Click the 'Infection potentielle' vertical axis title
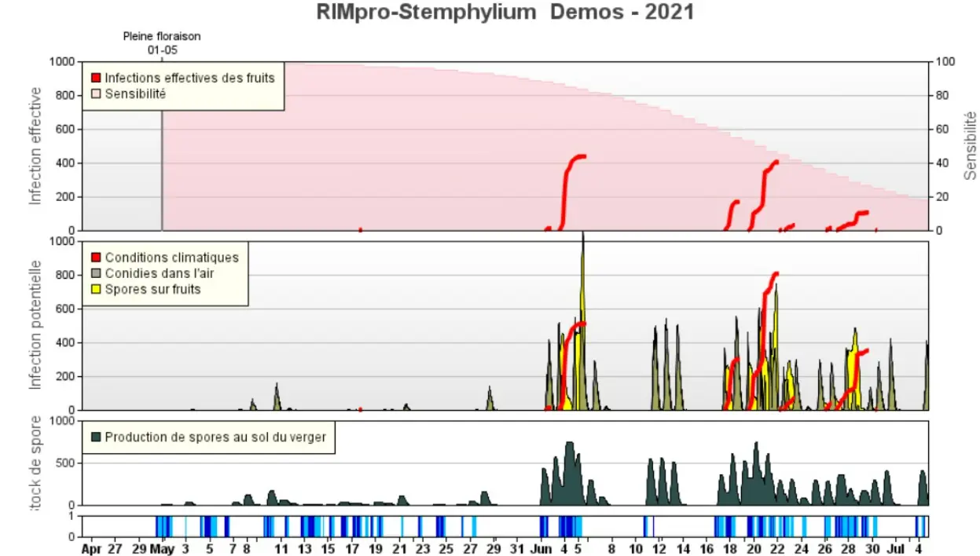980x556 pixels. 35,325
